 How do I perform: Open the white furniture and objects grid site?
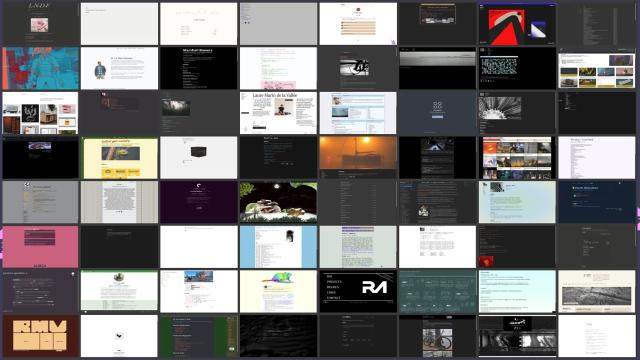pos(40,113)
